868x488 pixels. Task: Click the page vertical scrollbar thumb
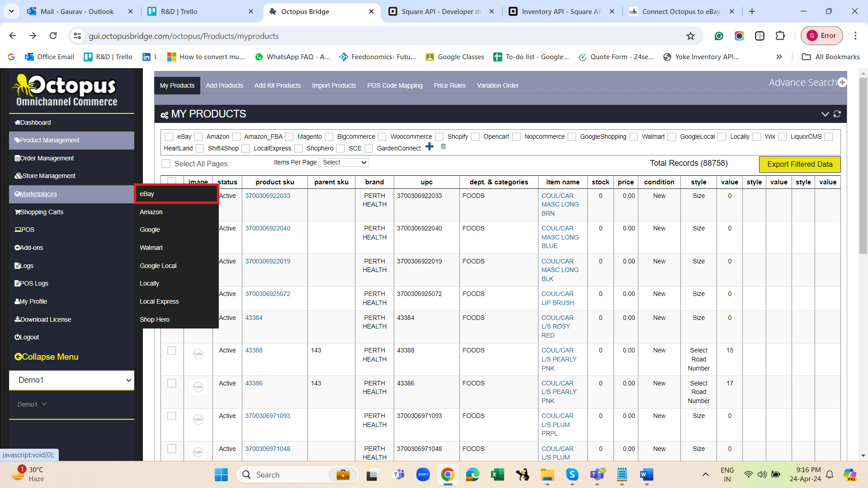[863, 165]
